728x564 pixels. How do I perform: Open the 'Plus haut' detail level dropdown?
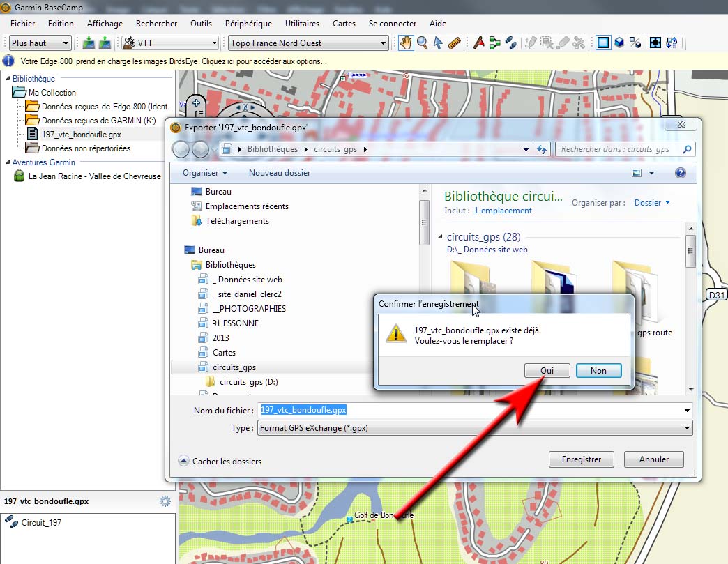(40, 43)
